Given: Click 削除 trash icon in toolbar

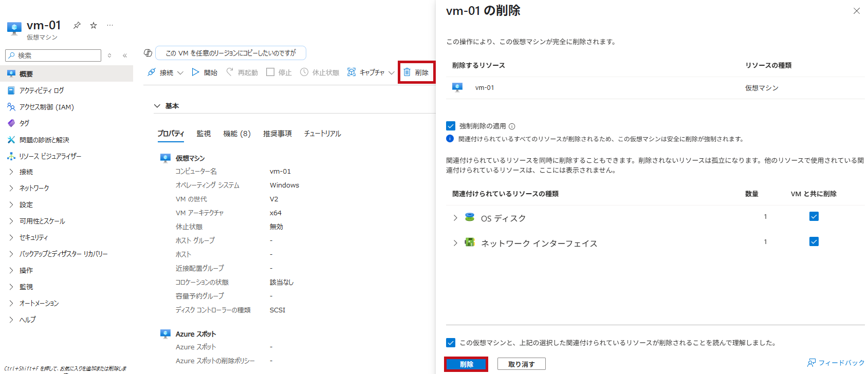Looking at the screenshot, I should [407, 72].
